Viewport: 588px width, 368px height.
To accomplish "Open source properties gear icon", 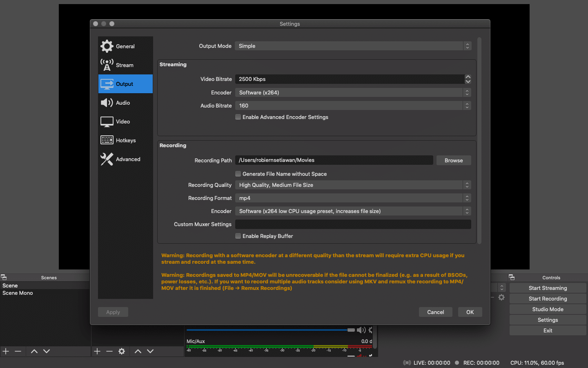I will point(122,351).
